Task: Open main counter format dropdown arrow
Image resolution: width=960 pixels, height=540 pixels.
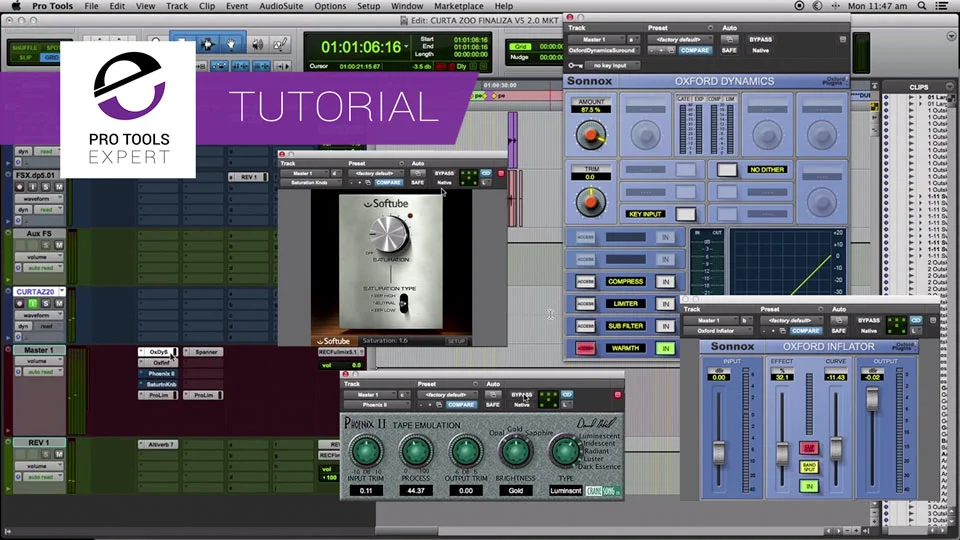Action: coord(406,47)
